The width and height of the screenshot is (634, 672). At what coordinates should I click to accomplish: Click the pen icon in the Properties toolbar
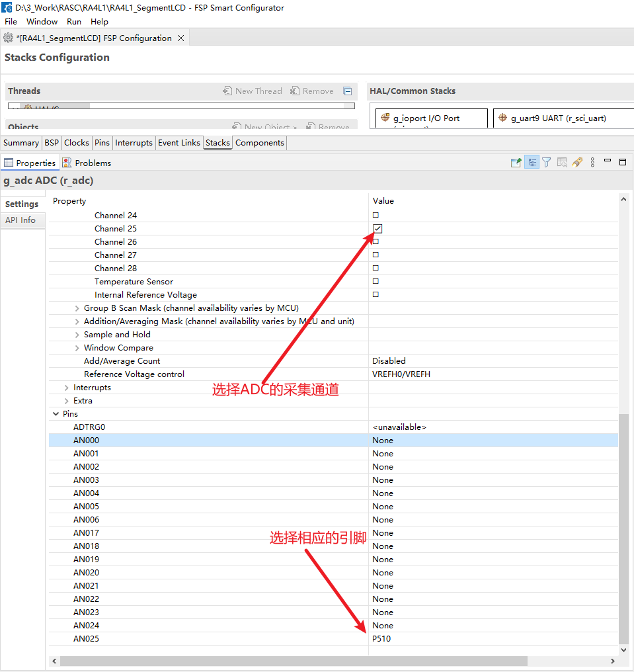(577, 163)
